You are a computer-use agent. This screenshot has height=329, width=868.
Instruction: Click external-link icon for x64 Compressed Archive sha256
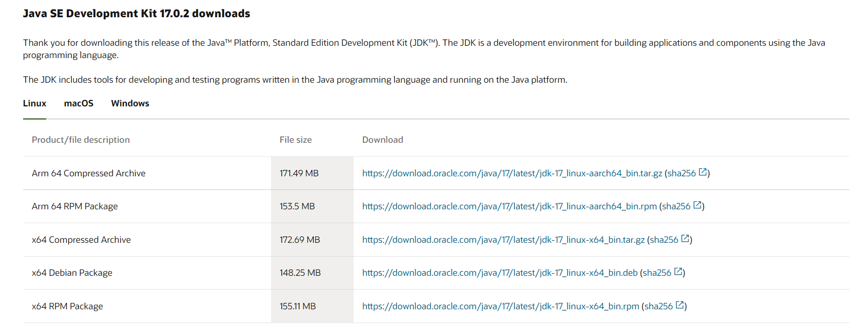(685, 239)
